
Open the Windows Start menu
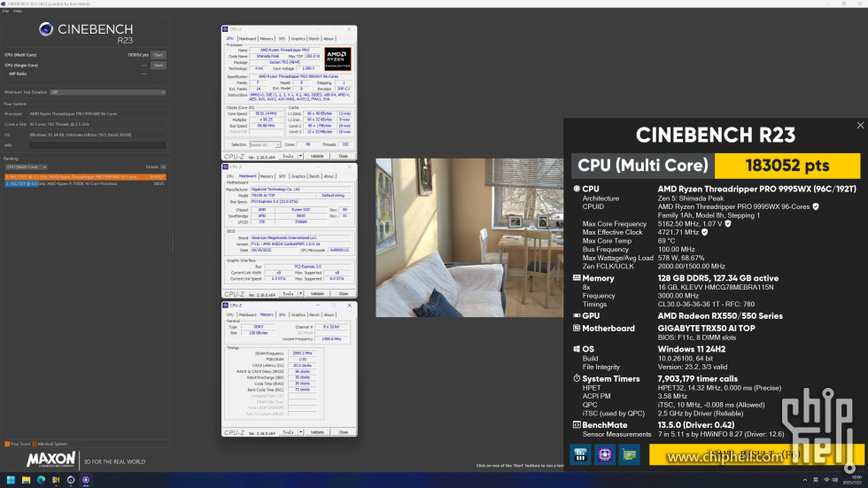[11, 480]
